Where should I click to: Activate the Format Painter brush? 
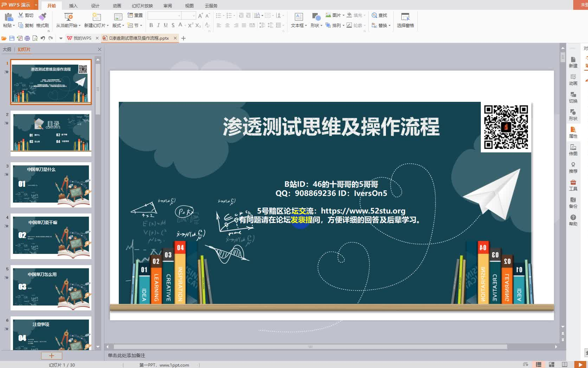coord(42,17)
